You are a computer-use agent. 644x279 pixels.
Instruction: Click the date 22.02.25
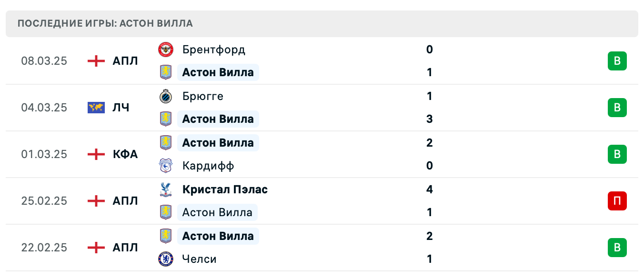(44, 248)
